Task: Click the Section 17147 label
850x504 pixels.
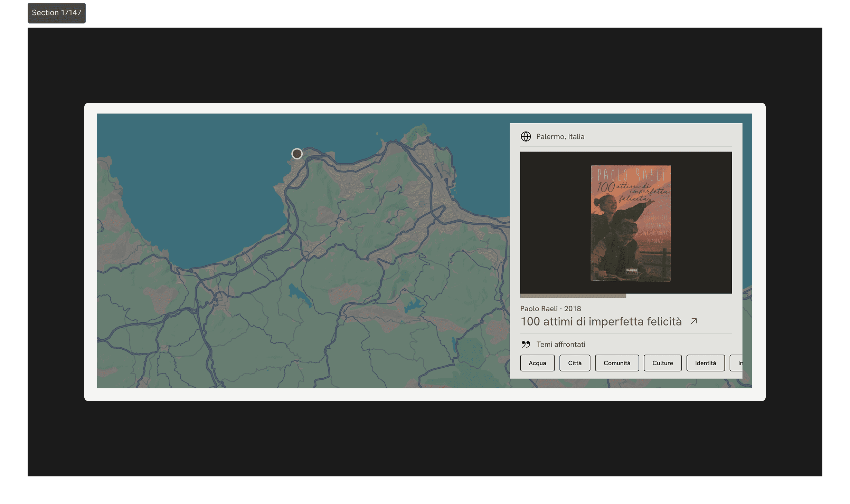Action: tap(57, 13)
